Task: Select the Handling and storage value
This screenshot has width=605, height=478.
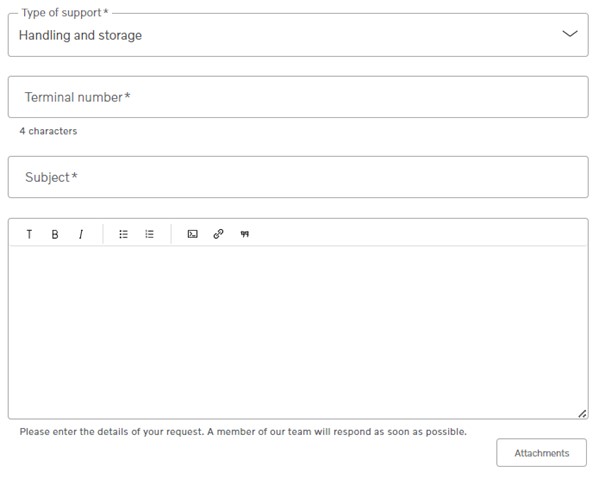Action: pos(80,35)
